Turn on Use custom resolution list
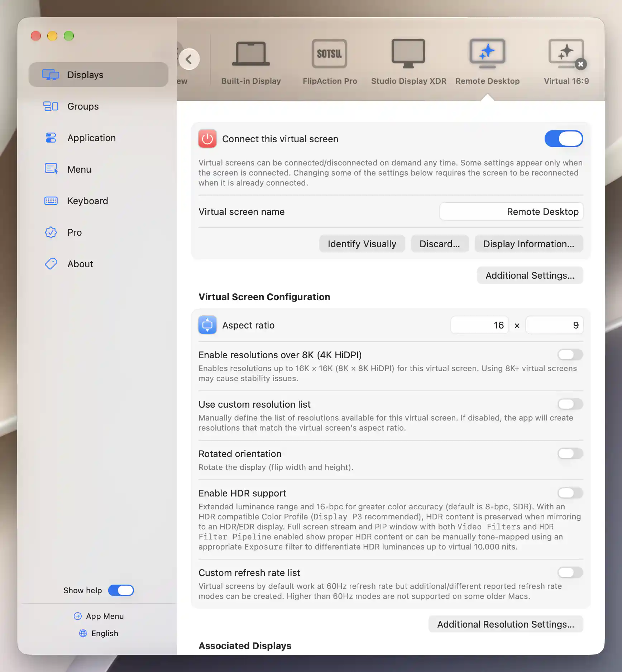Viewport: 622px width, 672px height. (570, 404)
